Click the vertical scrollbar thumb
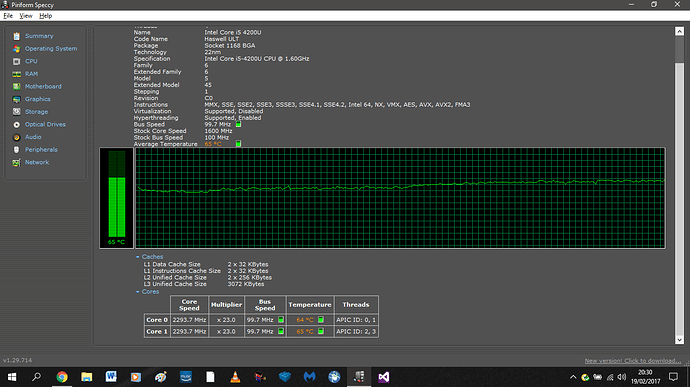This screenshot has height=387, width=690. 679,50
